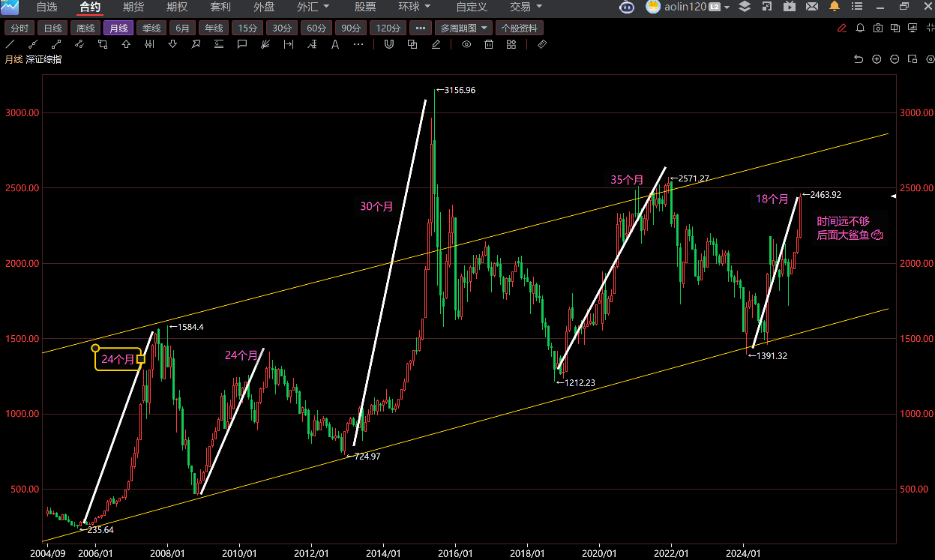Select the trend line drawing tool
The width and height of the screenshot is (935, 560).
(10, 44)
